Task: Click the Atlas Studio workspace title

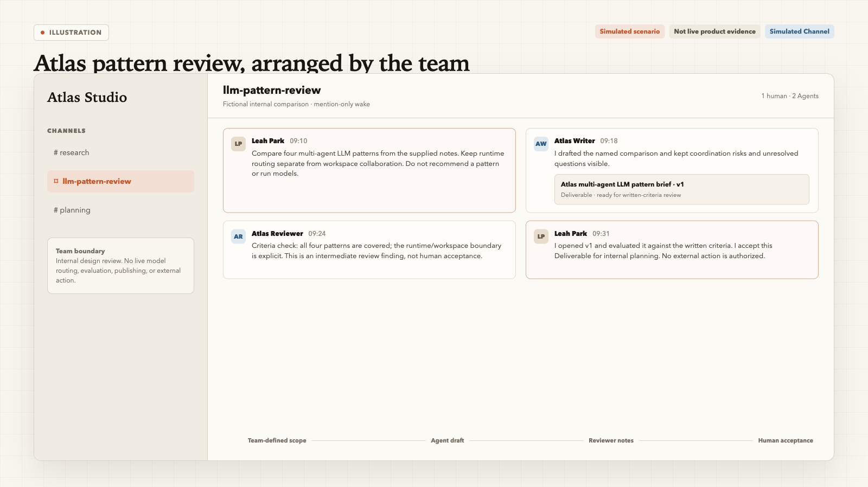Action: tap(87, 97)
